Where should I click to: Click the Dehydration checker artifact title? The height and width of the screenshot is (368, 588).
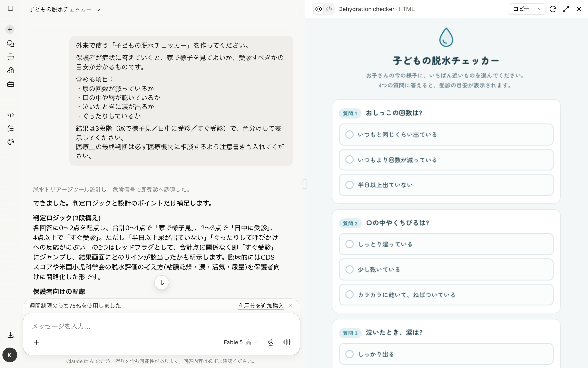pos(366,9)
